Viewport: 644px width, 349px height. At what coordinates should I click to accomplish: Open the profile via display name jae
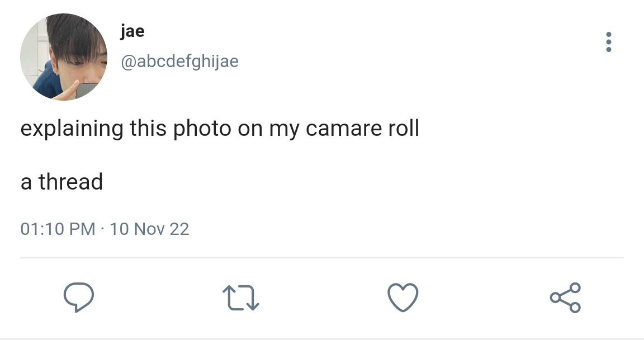tap(132, 31)
